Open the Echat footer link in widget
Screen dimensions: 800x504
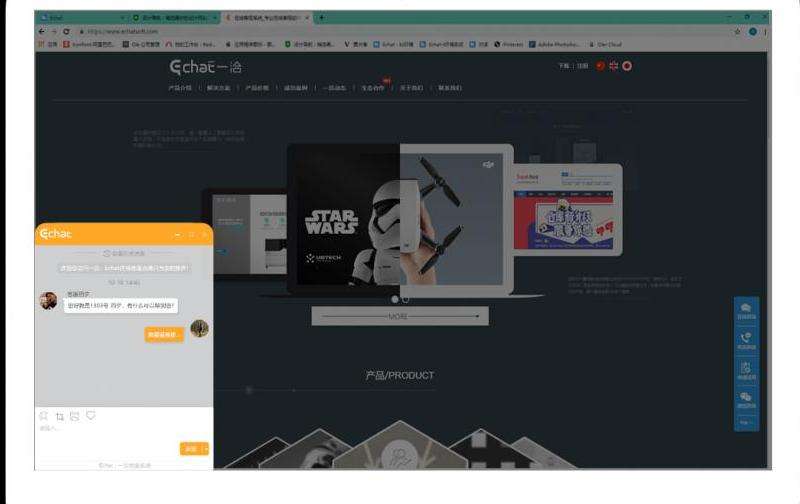coord(124,465)
